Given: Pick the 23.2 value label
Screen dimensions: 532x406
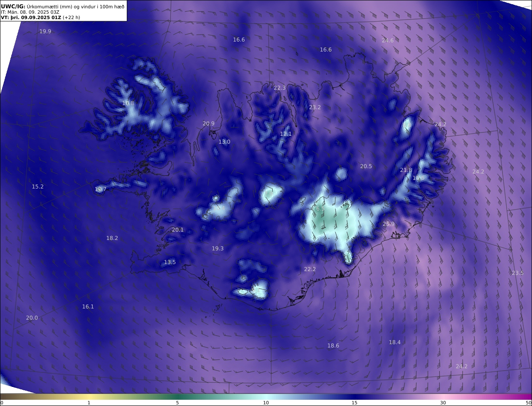Looking at the screenshot, I should 315,108.
